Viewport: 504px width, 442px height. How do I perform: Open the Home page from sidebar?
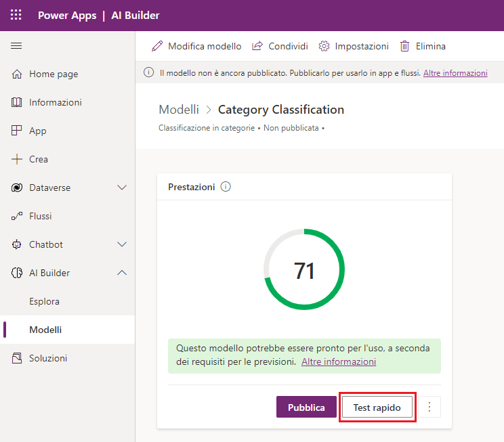(x=53, y=74)
